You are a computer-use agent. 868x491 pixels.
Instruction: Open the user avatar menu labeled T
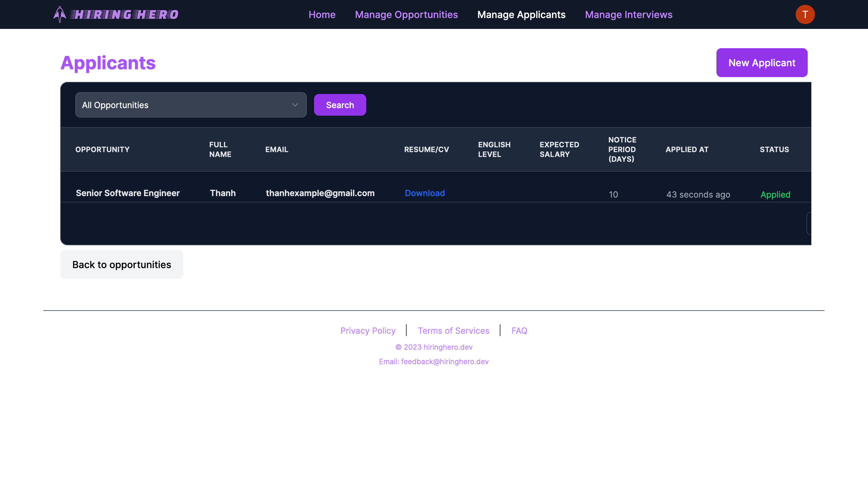coord(805,14)
